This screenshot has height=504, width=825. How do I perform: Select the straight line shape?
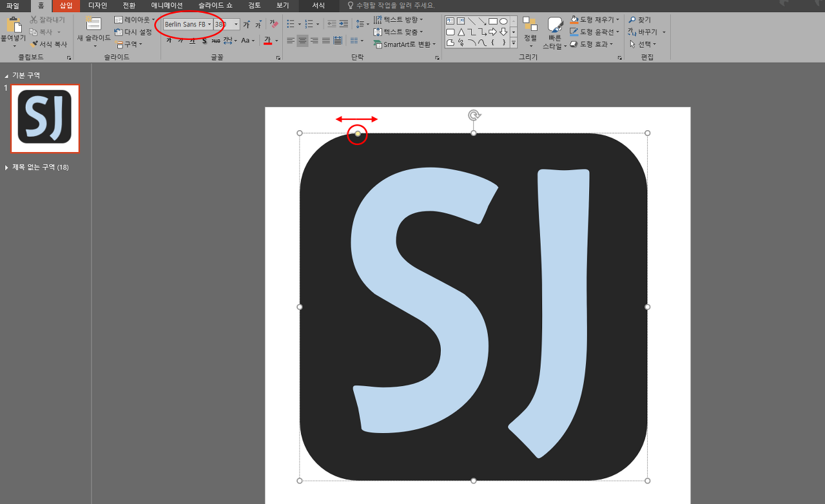pos(472,21)
